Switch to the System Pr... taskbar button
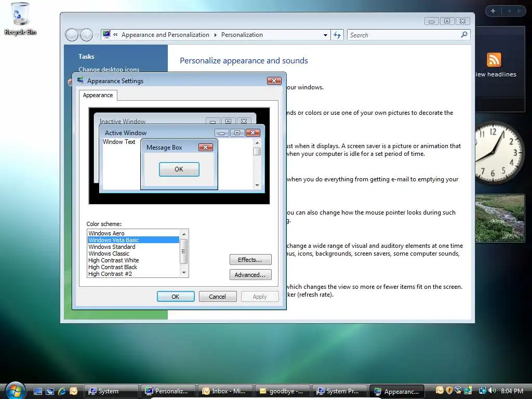This screenshot has width=532, height=399. [340, 391]
